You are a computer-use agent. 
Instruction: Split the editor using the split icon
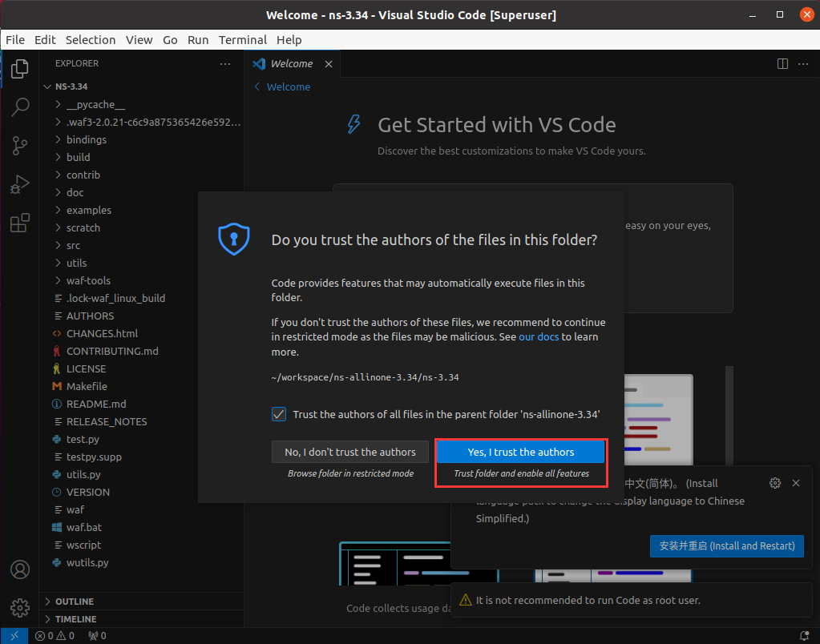coord(782,63)
